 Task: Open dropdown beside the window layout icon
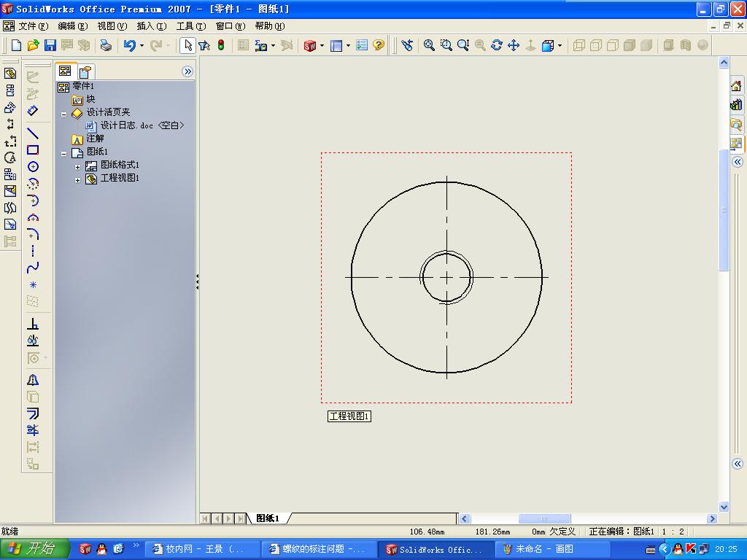[348, 46]
